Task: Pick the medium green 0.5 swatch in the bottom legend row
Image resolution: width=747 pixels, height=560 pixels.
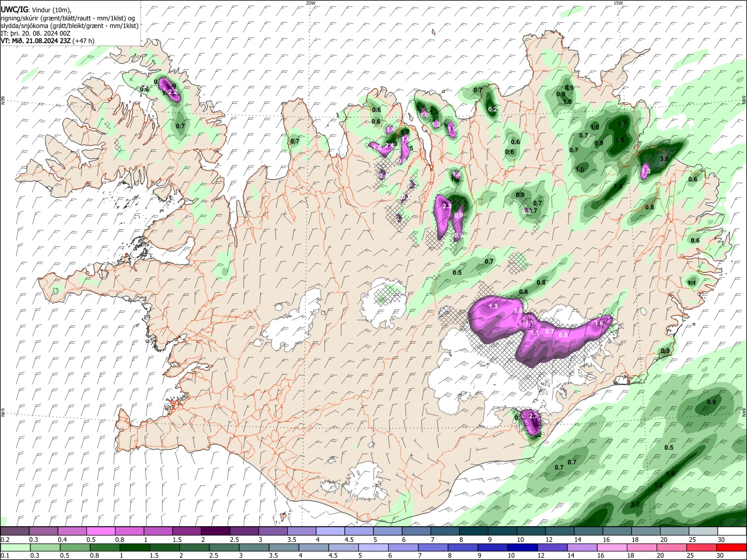Action: click(75, 547)
